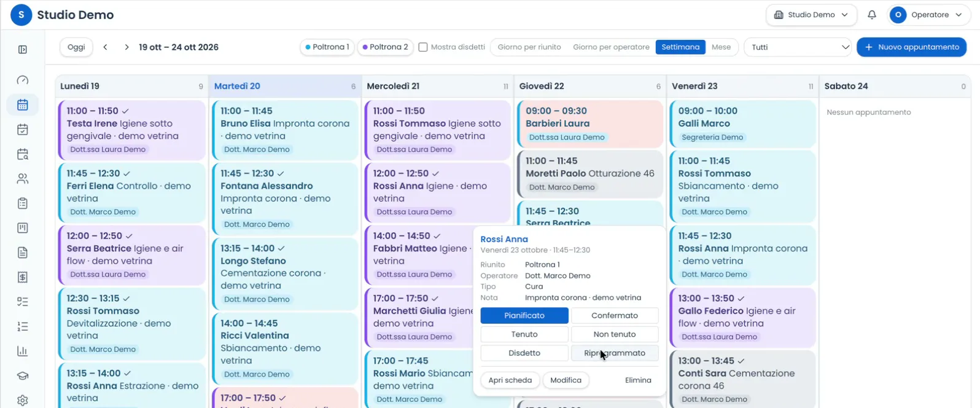Open Barbieri Laura 09:00 appointment card
This screenshot has width=980, height=408.
(x=590, y=124)
